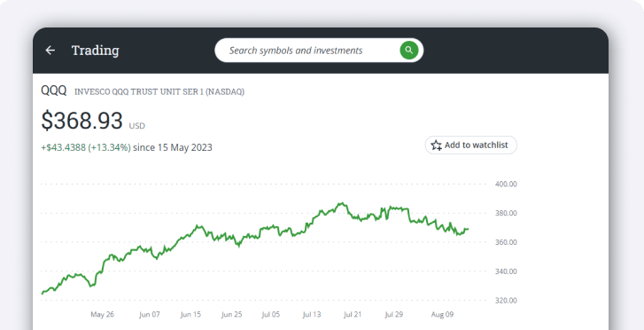Focus the Search symbols and investments field

(x=319, y=51)
